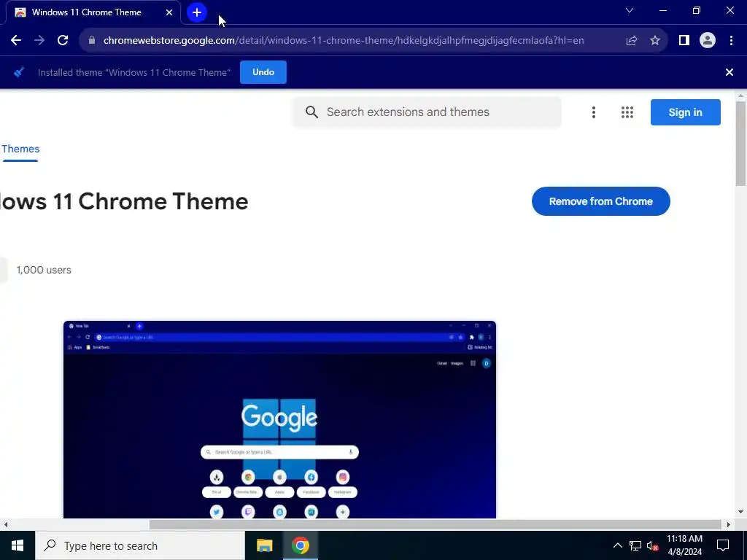Open the taskbar clock and date
747x560 pixels.
click(x=684, y=545)
